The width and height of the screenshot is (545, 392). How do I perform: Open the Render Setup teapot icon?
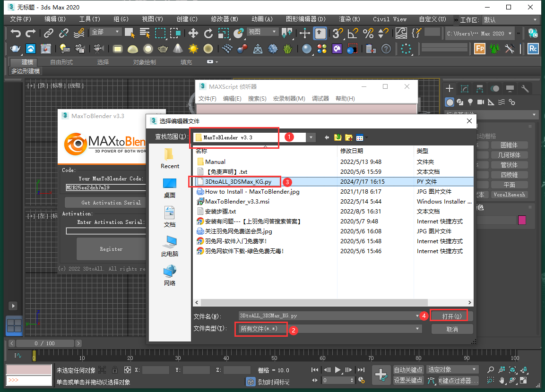pos(15,49)
